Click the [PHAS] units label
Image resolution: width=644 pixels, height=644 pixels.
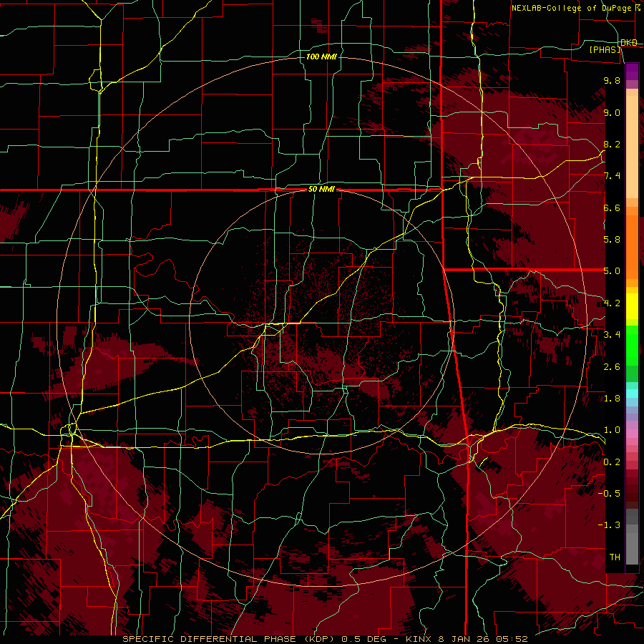point(605,50)
